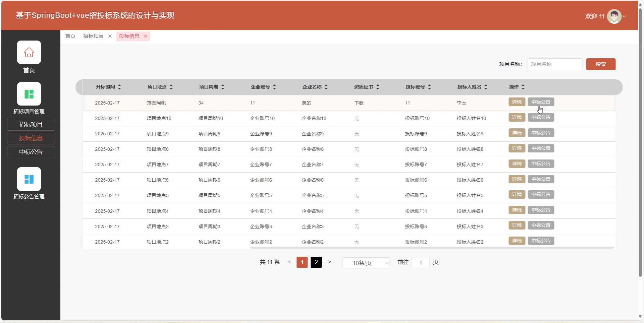Expand the user account dropdown chevron
This screenshot has width=644, height=323.
coord(625,16)
